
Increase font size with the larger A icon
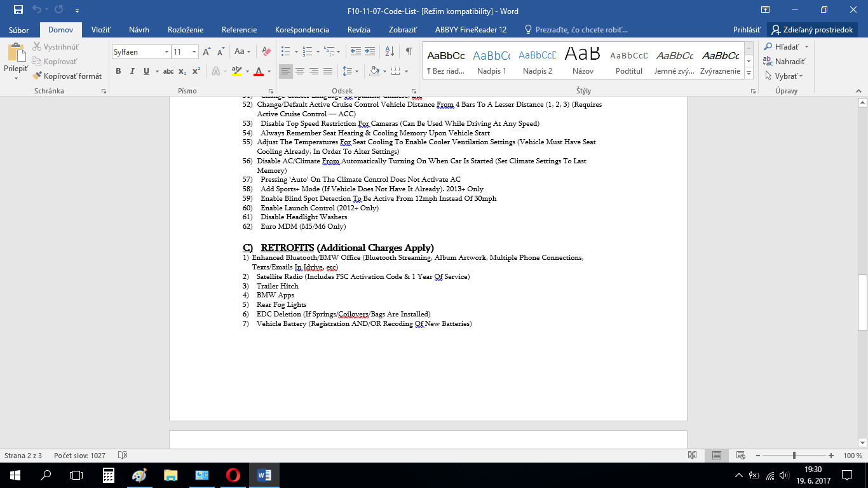207,51
